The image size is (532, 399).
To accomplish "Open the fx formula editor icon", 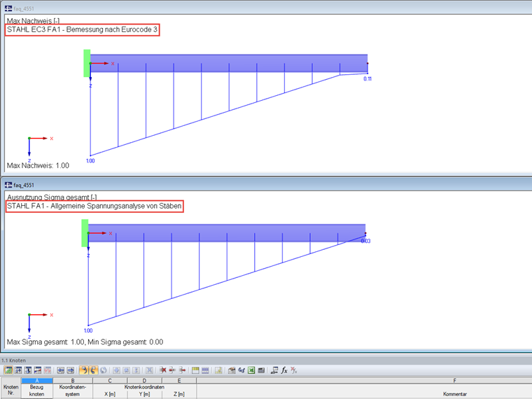I will (x=284, y=370).
